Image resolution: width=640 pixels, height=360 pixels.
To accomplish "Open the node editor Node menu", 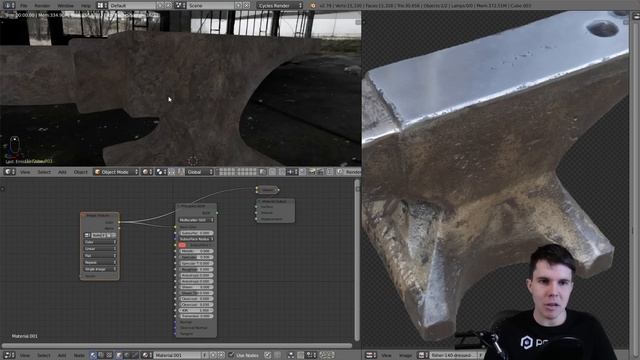I will pyautogui.click(x=79, y=356).
